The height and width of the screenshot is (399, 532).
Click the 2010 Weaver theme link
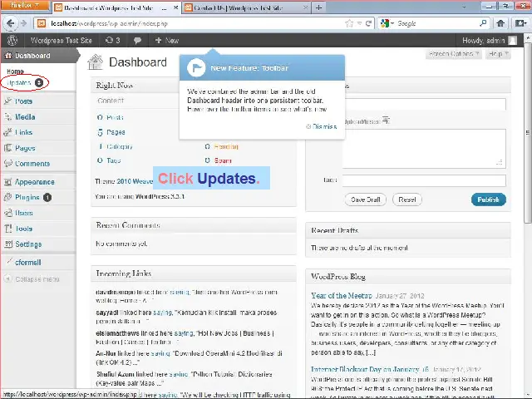[135, 181]
